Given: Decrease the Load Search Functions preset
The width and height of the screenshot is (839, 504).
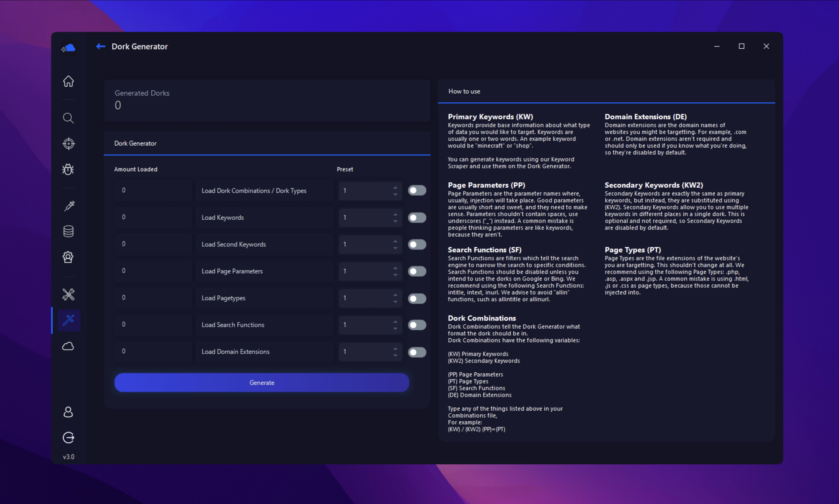Looking at the screenshot, I should click(395, 328).
